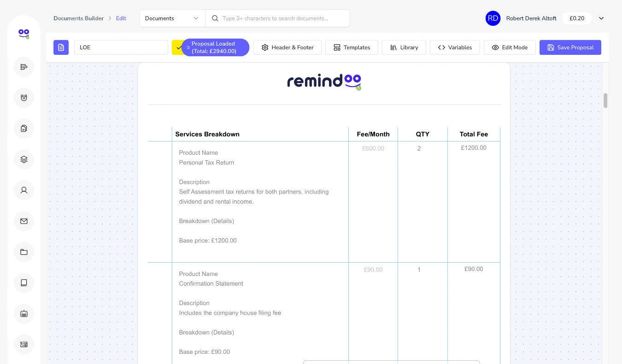622x364 pixels.
Task: Select the QTY column header
Action: click(422, 134)
